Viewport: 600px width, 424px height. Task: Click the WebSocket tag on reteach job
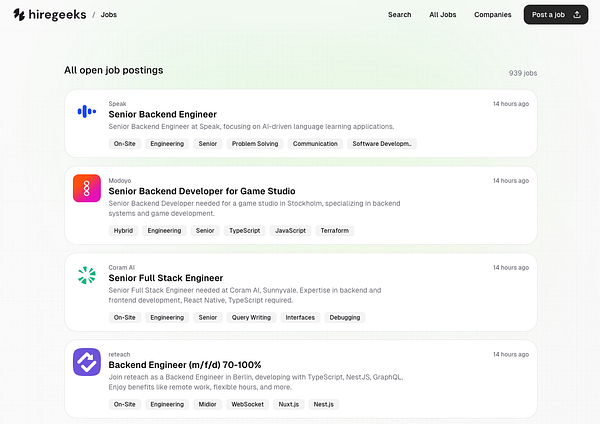click(x=247, y=404)
